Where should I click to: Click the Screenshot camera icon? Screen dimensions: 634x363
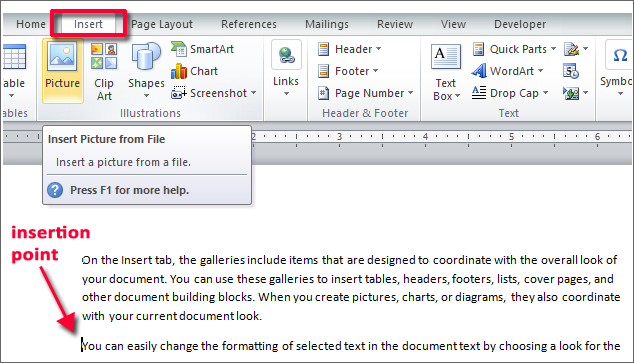tap(178, 93)
